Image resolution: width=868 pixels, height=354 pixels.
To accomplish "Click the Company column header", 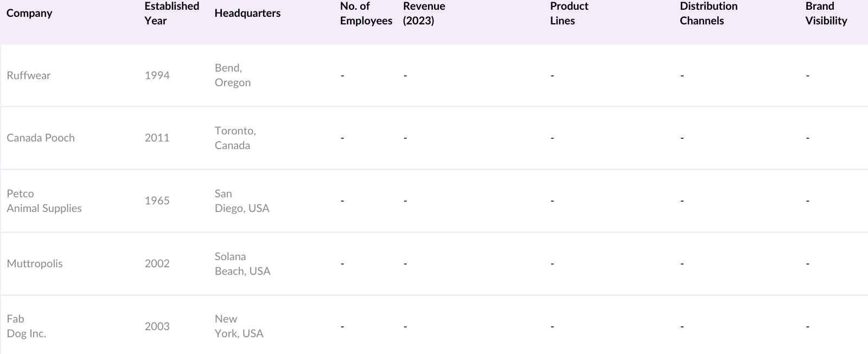I will [29, 13].
